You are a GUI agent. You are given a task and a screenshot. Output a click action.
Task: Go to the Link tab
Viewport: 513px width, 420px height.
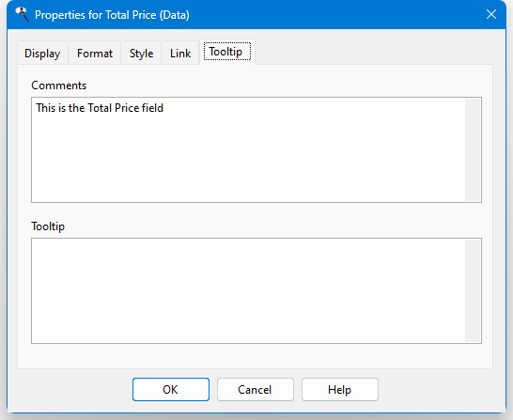180,54
